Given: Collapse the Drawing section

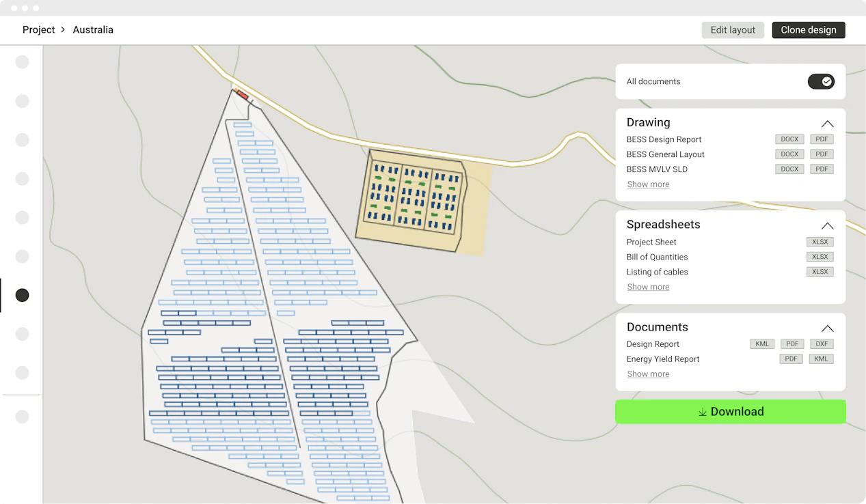Looking at the screenshot, I should 827,124.
